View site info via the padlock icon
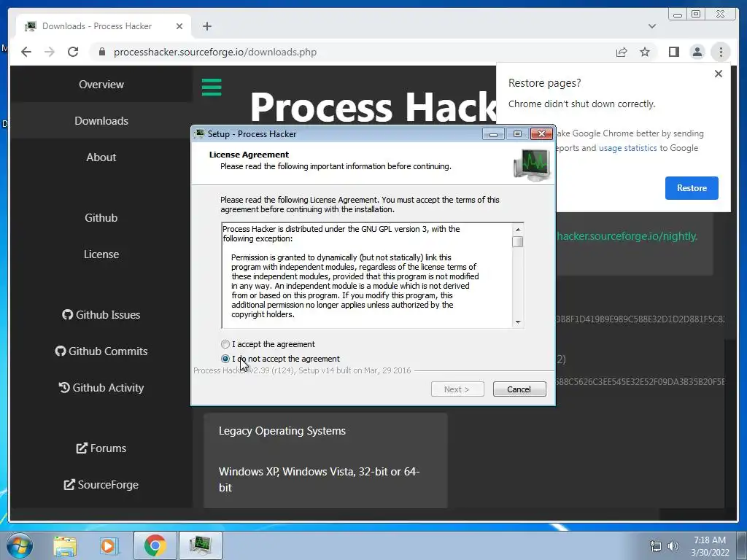747x560 pixels. click(102, 52)
